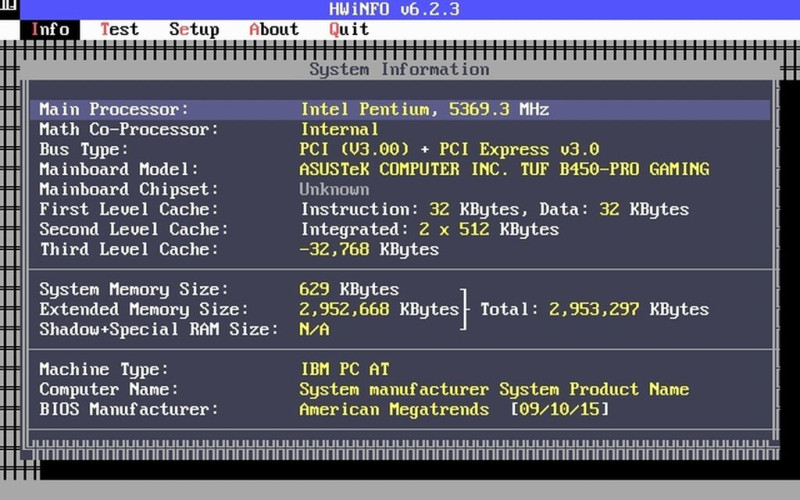
Task: Click the Total: 2,953,297 KBytes value
Action: tap(594, 309)
